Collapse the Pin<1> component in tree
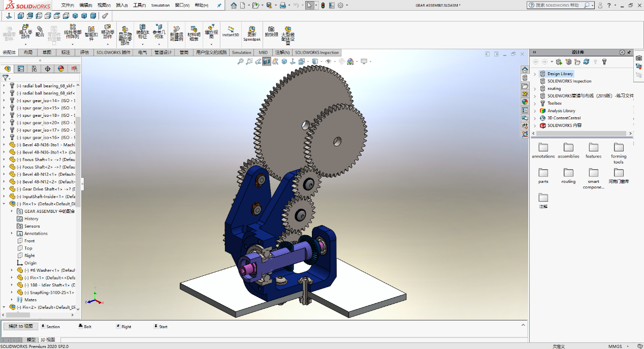The width and height of the screenshot is (644, 349). pos(5,203)
